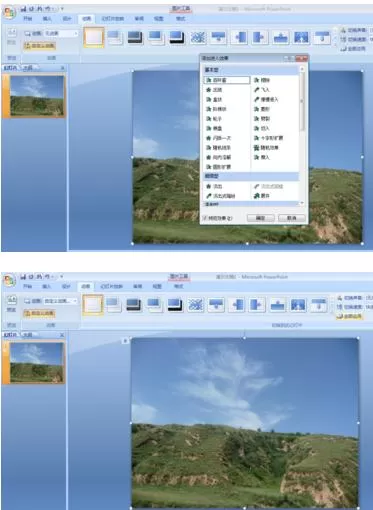This screenshot has height=510, width=373.
Task: Pick 圆形扩展 circle effect
Action: (x=219, y=167)
